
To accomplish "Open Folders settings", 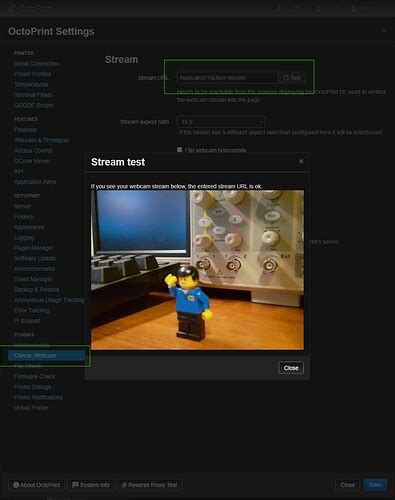I will pyautogui.click(x=23, y=217).
